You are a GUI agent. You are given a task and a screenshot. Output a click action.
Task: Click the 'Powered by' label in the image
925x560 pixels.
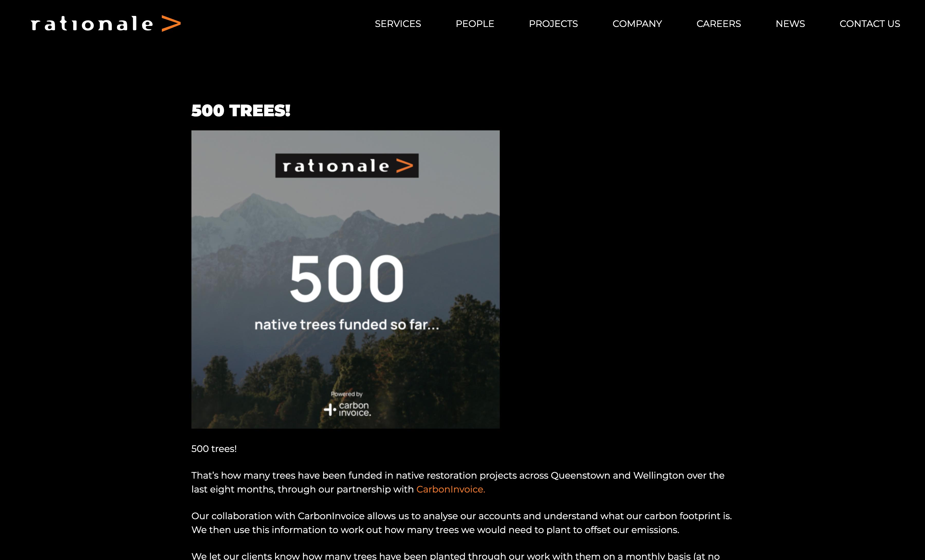tap(347, 394)
